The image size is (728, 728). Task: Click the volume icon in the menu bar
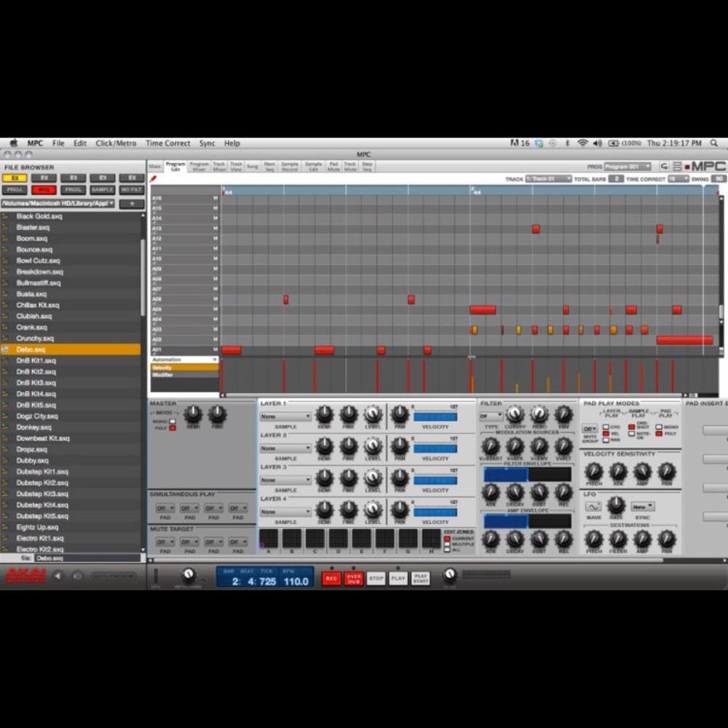coord(598,143)
